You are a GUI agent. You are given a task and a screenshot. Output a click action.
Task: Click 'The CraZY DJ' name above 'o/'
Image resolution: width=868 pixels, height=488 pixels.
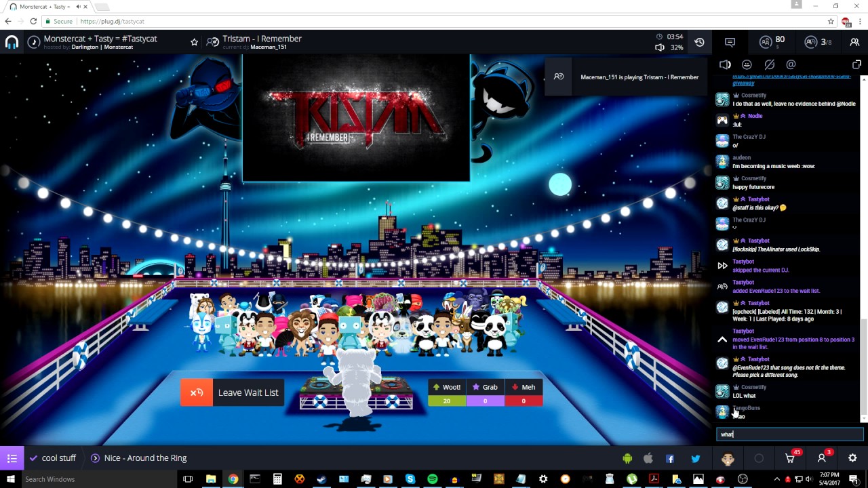point(749,137)
